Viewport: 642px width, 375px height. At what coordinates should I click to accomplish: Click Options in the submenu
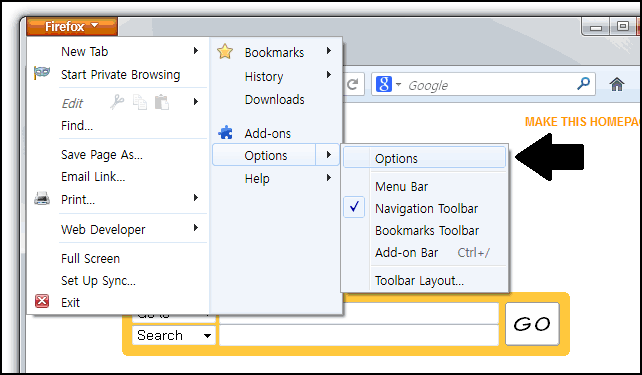click(425, 158)
